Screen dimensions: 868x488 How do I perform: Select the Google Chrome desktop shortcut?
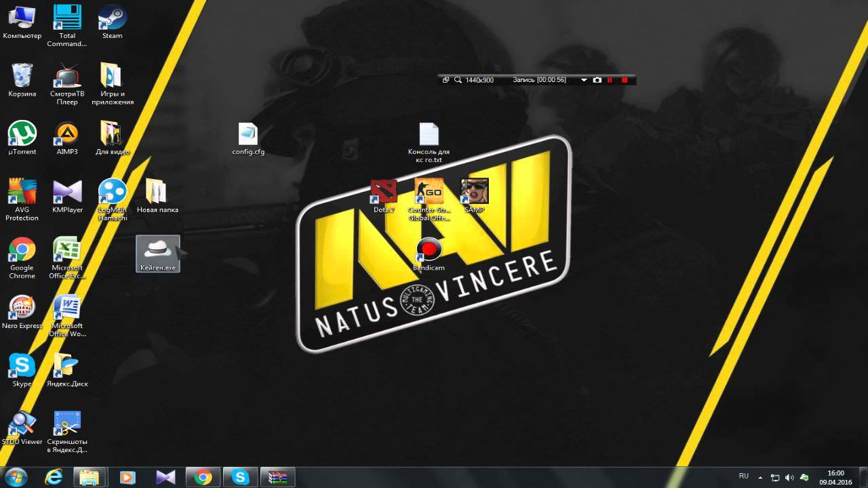tap(22, 258)
